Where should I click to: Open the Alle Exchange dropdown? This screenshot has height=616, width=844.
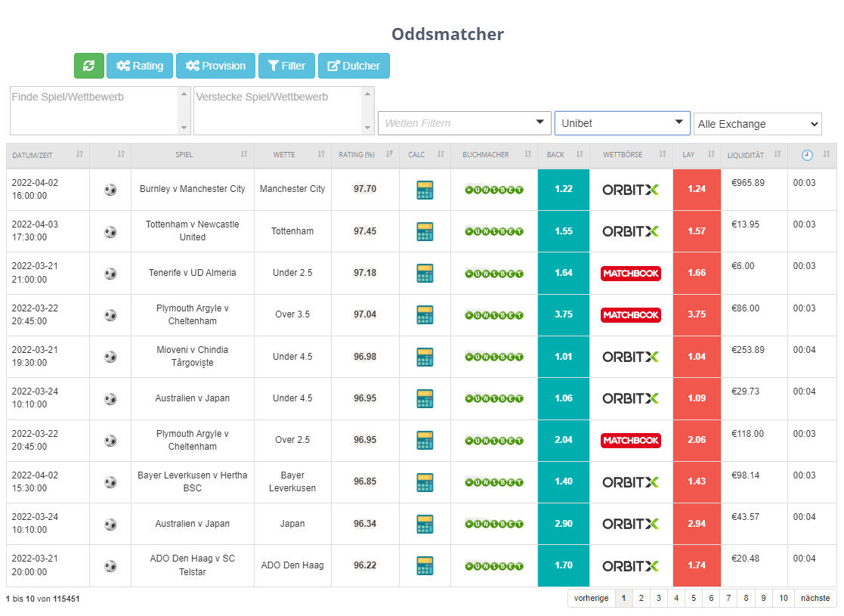(758, 125)
